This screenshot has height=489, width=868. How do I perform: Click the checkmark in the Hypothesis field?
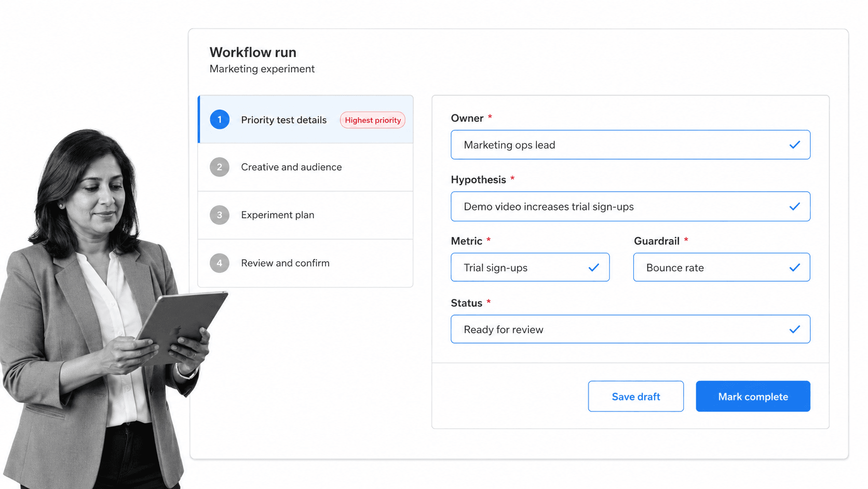pyautogui.click(x=795, y=206)
